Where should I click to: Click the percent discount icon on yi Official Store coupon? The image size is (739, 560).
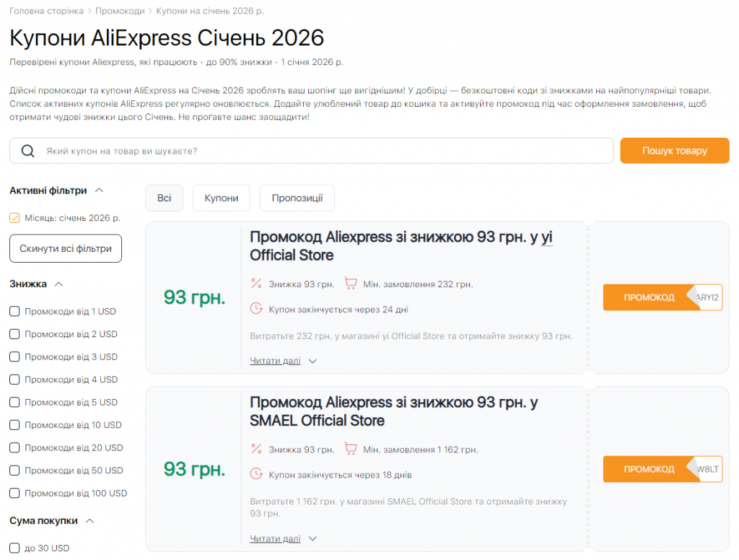[256, 284]
